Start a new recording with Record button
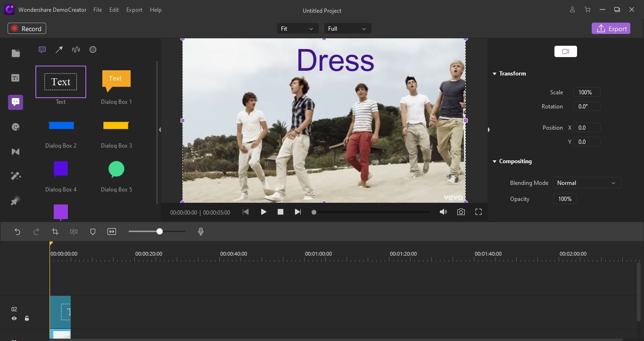This screenshot has height=341, width=644. pos(27,29)
